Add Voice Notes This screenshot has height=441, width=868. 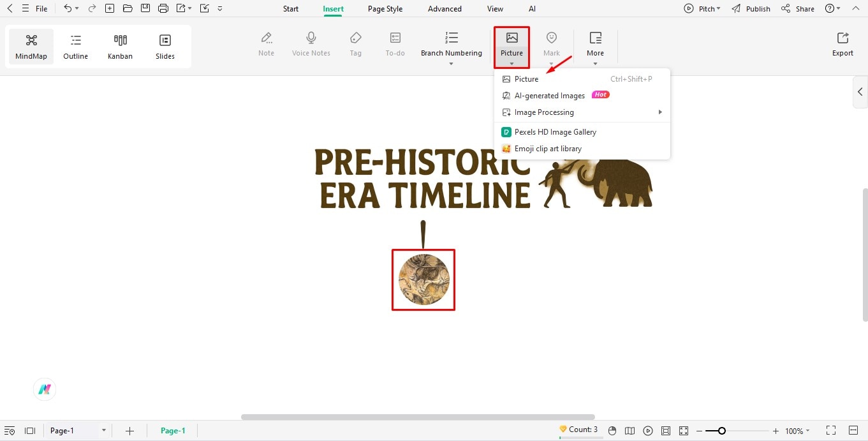(x=311, y=44)
